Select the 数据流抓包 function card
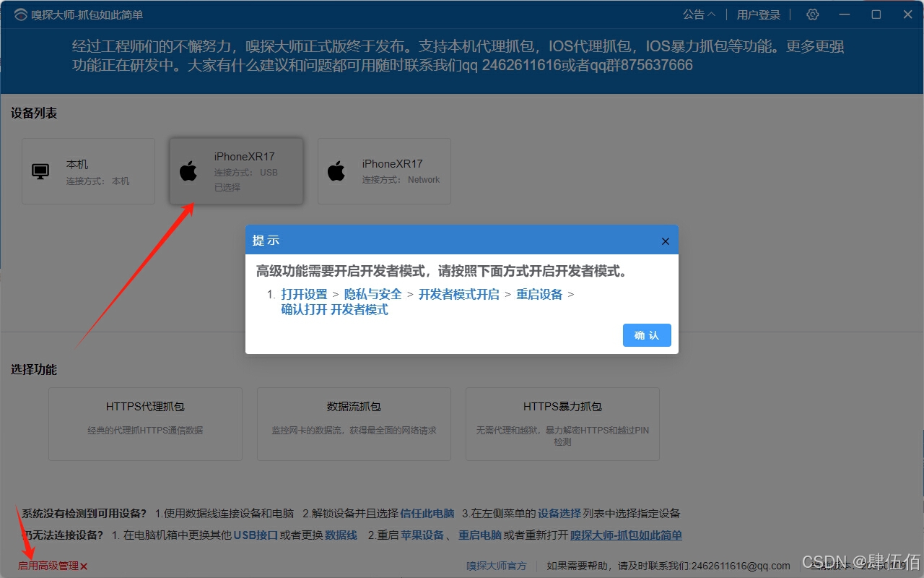 [x=353, y=423]
